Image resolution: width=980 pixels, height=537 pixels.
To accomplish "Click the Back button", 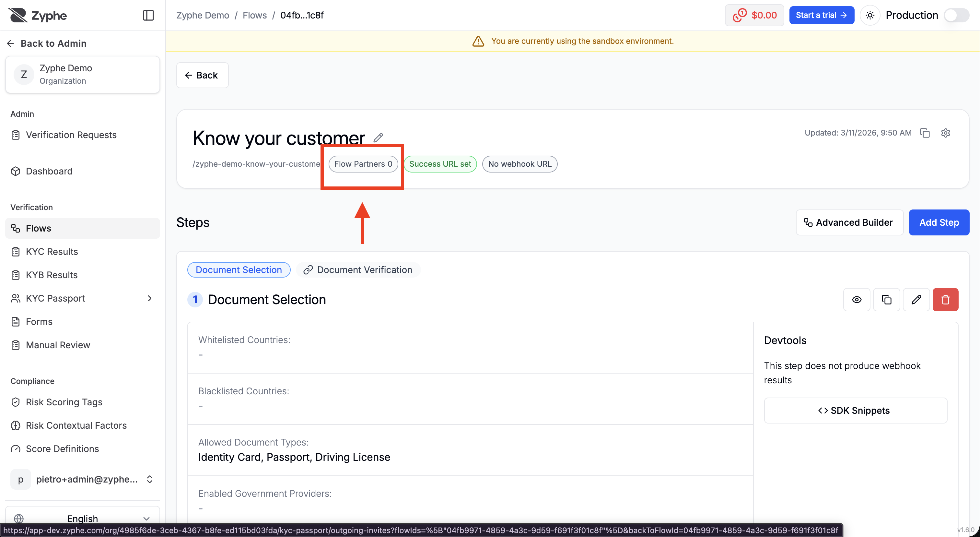I will pos(202,75).
